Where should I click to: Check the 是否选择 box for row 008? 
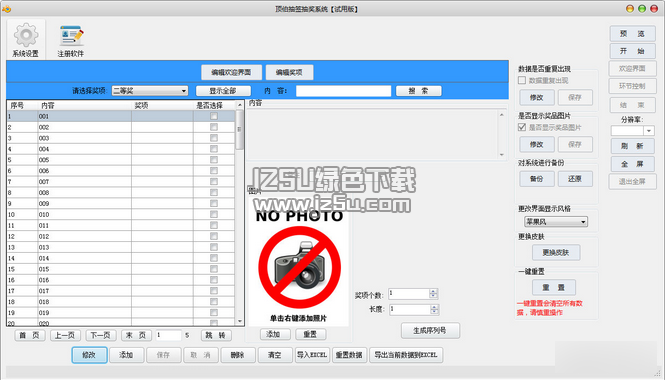pos(214,193)
